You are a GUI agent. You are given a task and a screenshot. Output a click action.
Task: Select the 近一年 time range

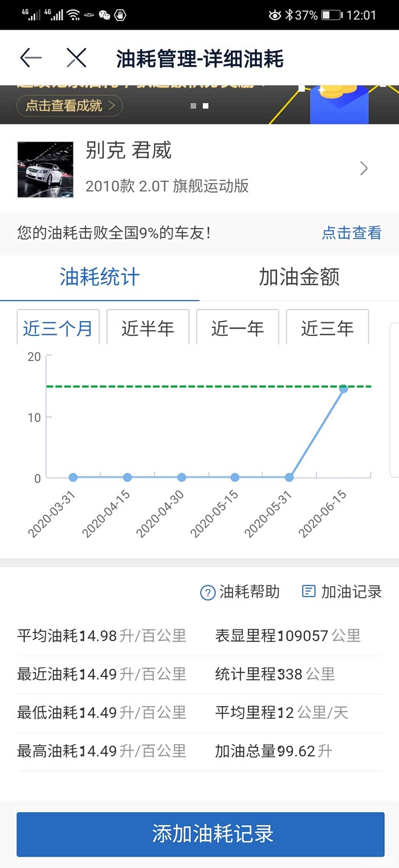[x=238, y=327]
